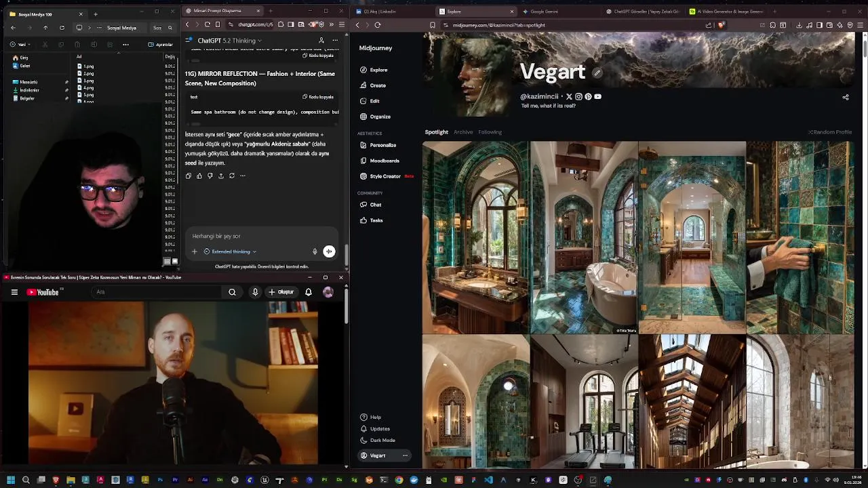The image size is (868, 488).
Task: Open ChatGPT 5.2 Thinking model dropdown
Action: [230, 41]
